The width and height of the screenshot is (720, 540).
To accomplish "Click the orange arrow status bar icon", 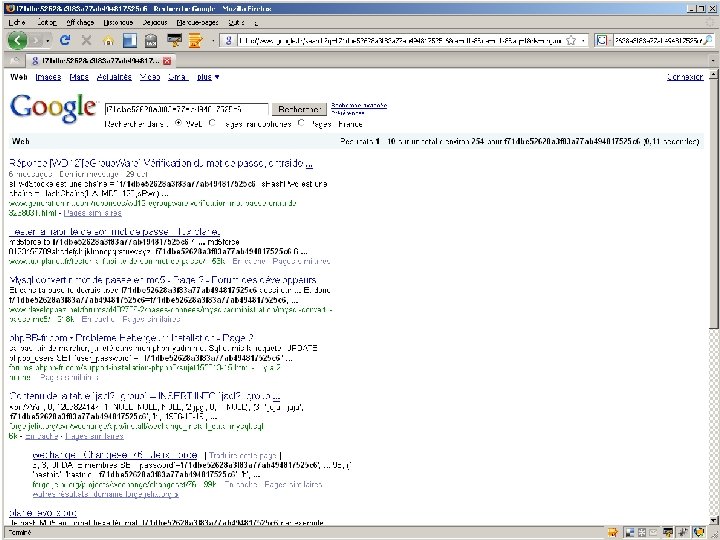I will click(613, 533).
